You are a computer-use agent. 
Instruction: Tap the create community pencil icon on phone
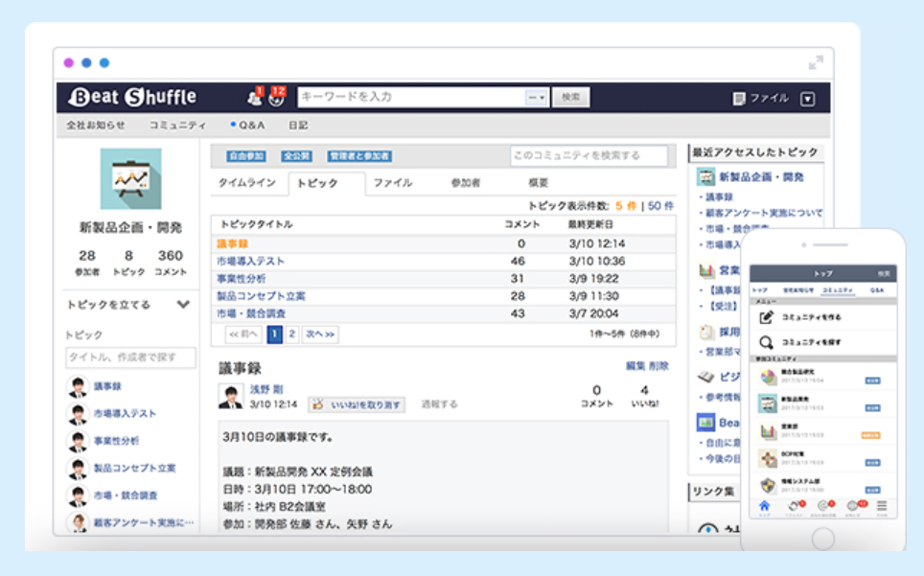pos(766,316)
